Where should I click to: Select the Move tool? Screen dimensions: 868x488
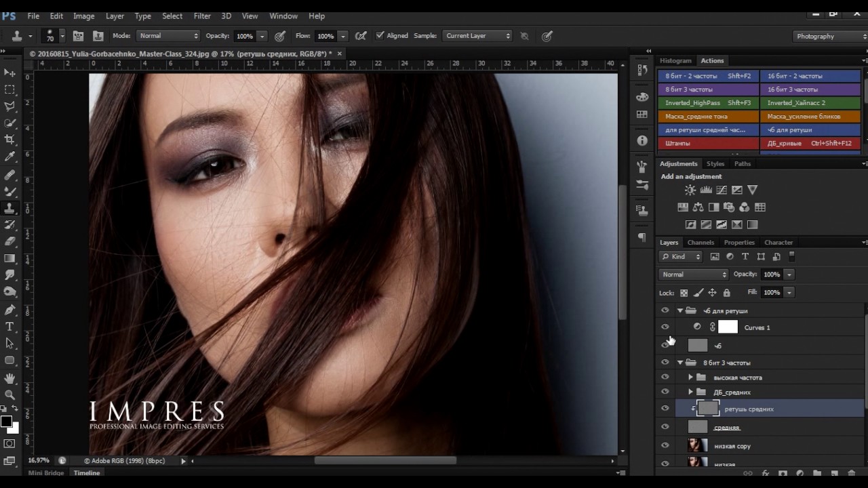[x=9, y=73]
